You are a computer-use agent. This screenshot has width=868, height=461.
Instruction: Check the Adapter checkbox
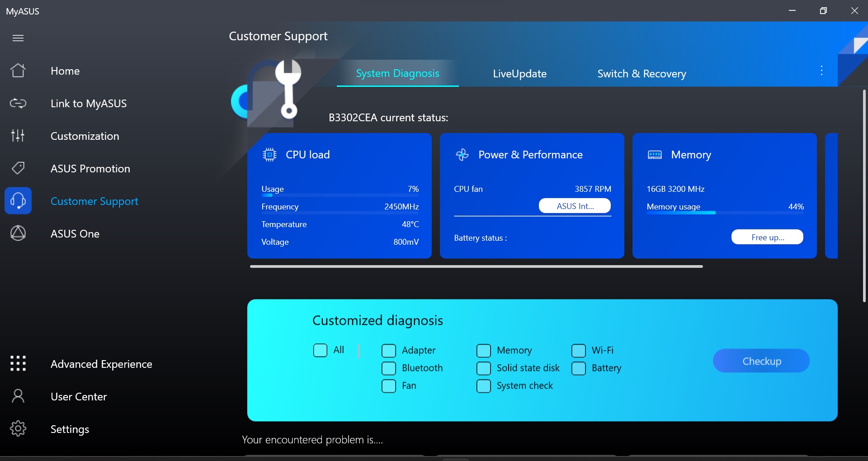389,351
